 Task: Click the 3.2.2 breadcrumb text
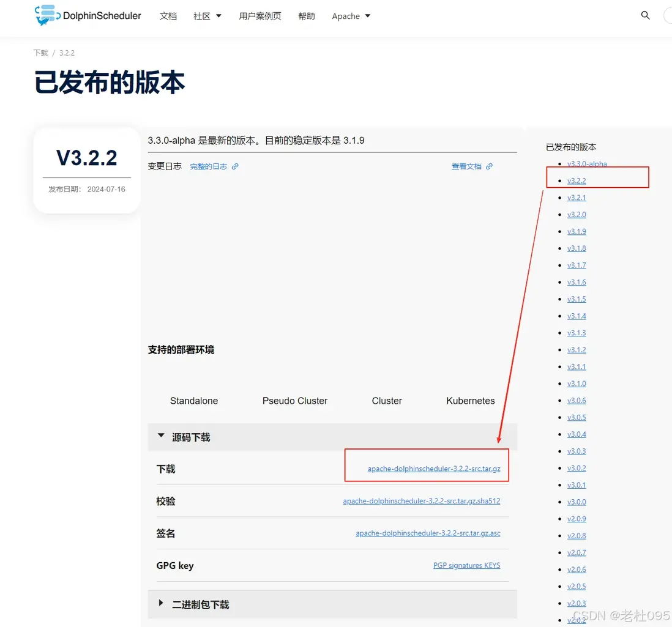pyautogui.click(x=67, y=53)
